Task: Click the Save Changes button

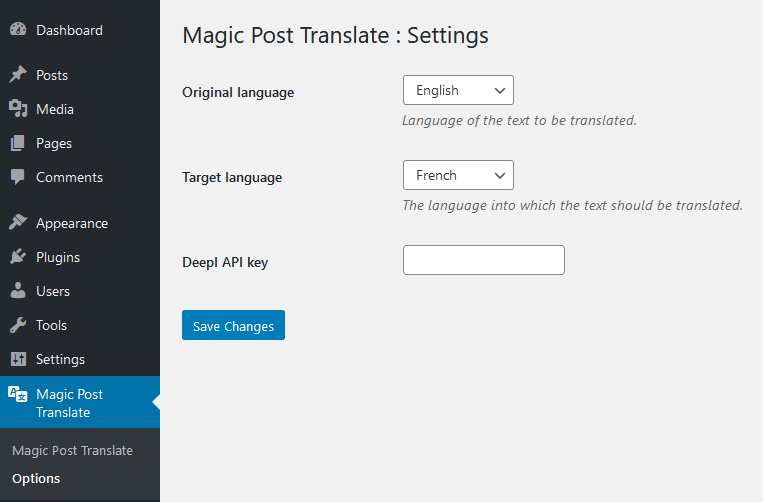Action: 233,325
